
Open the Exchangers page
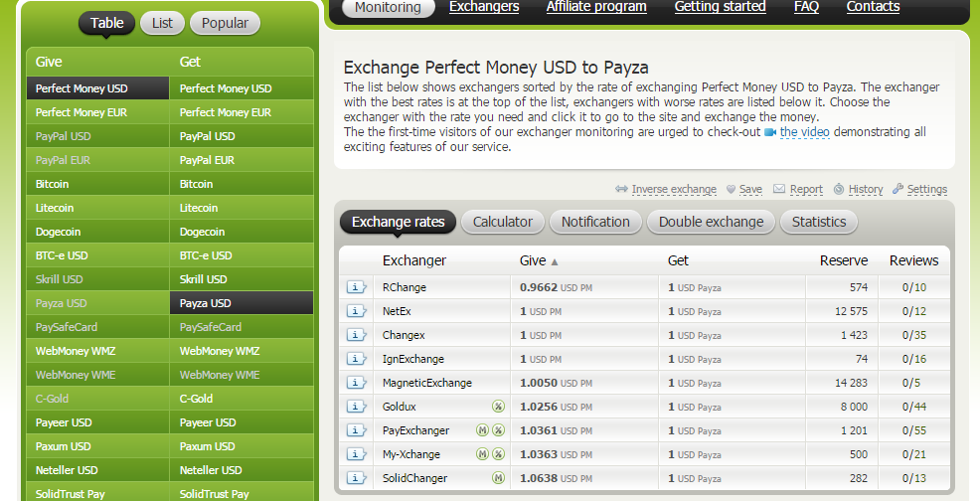tap(484, 7)
